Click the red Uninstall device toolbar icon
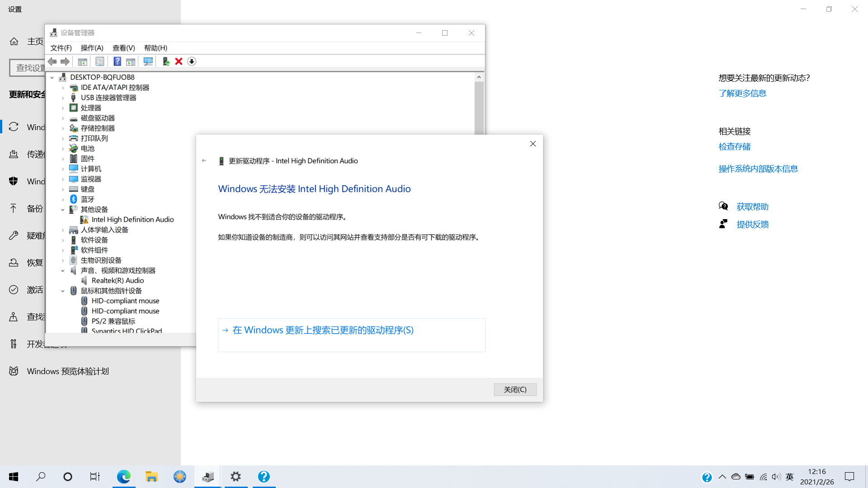Viewport: 868px width, 488px height. pyautogui.click(x=179, y=61)
